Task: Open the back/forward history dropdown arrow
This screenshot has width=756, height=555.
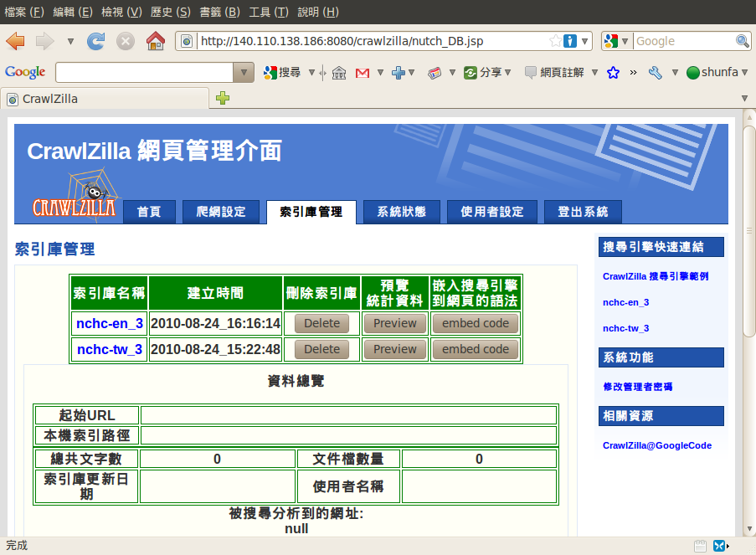Action: [70, 42]
